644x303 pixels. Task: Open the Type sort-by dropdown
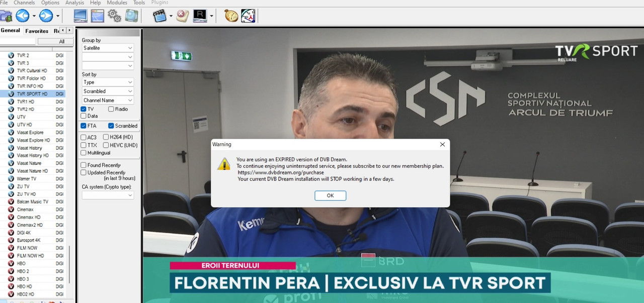pos(108,82)
